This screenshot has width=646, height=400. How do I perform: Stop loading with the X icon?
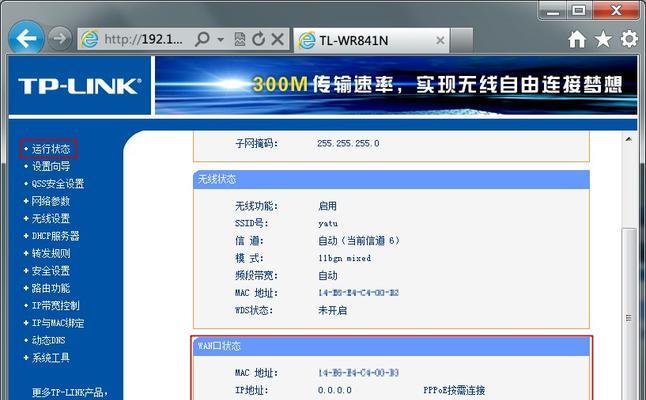(x=278, y=40)
